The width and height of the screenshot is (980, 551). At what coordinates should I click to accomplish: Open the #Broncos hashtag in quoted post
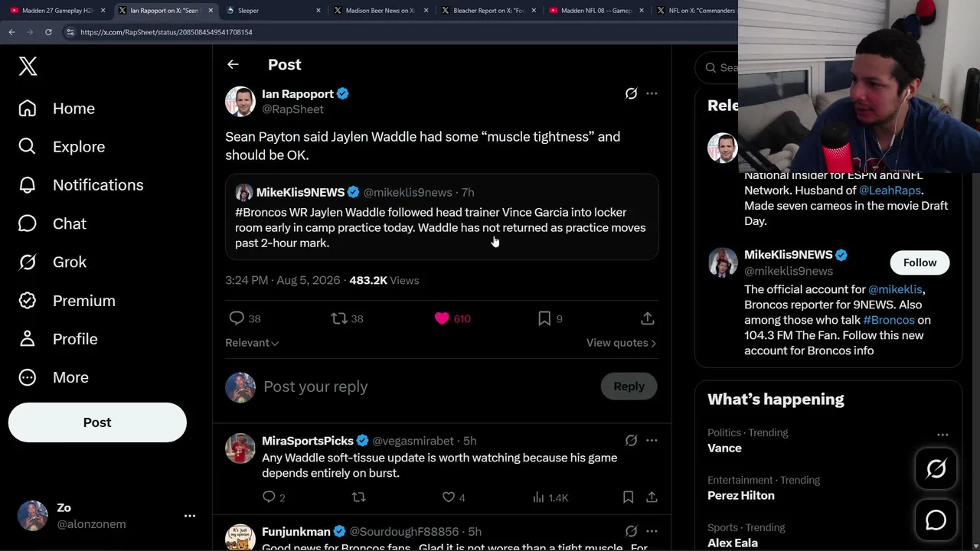[260, 213]
